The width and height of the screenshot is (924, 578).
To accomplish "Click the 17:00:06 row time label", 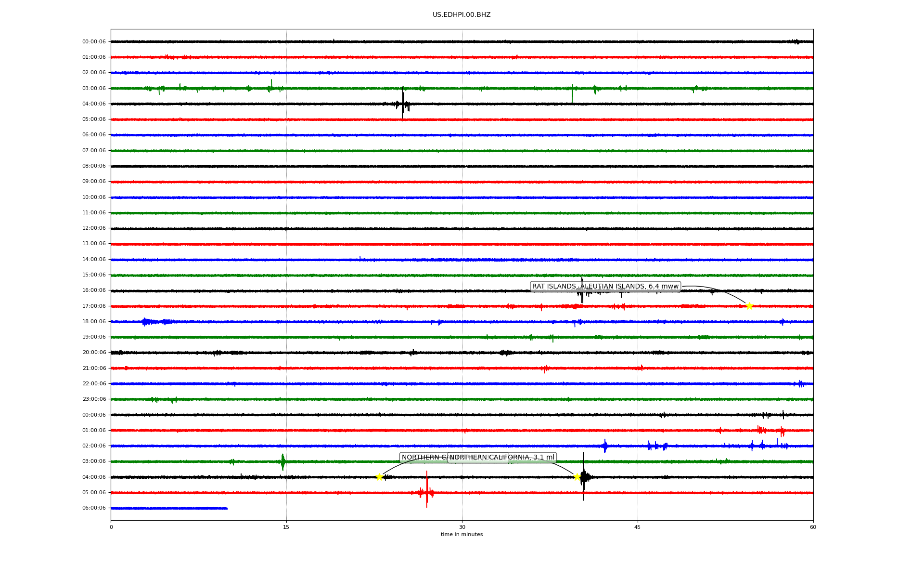I will click(x=94, y=306).
